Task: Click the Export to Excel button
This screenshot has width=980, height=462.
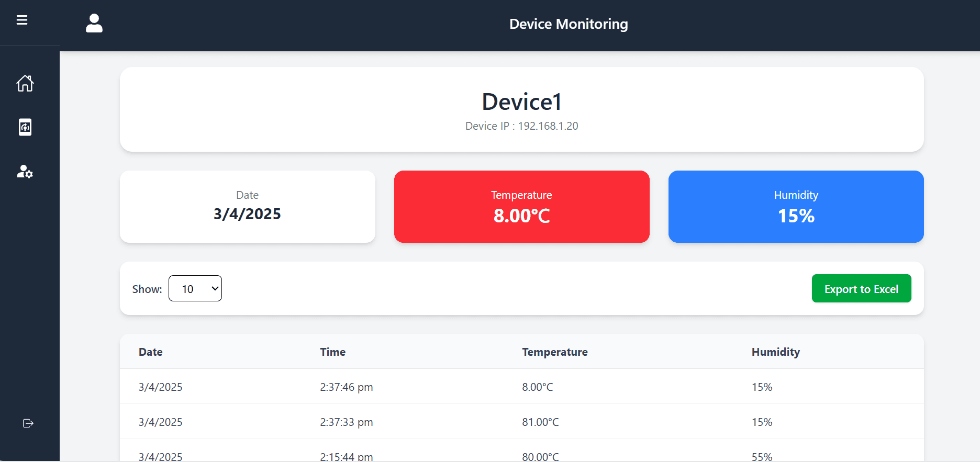Action: 861,288
